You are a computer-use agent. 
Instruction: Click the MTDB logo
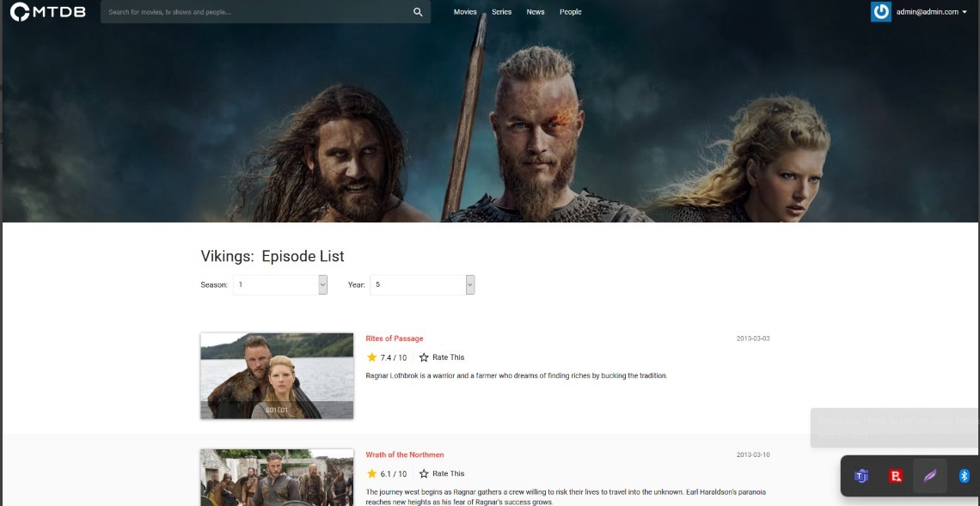48,11
